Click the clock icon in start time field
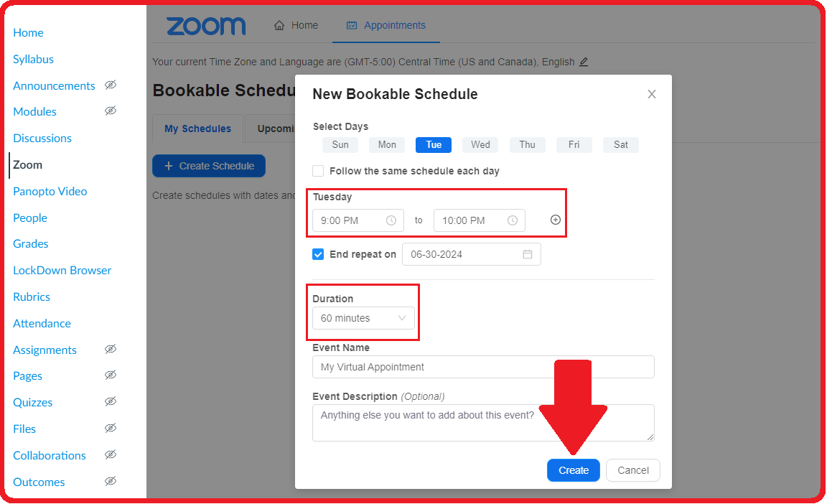Image resolution: width=827 pixels, height=504 pixels. [391, 220]
